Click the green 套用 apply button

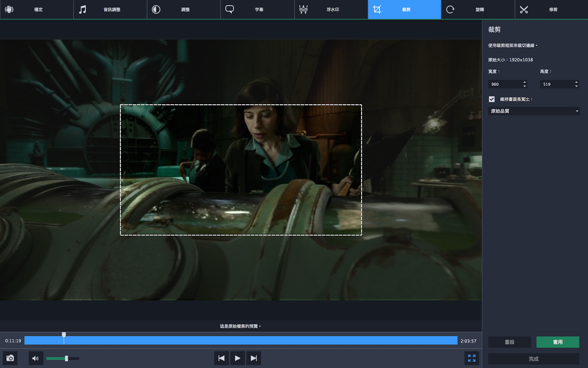coord(558,342)
